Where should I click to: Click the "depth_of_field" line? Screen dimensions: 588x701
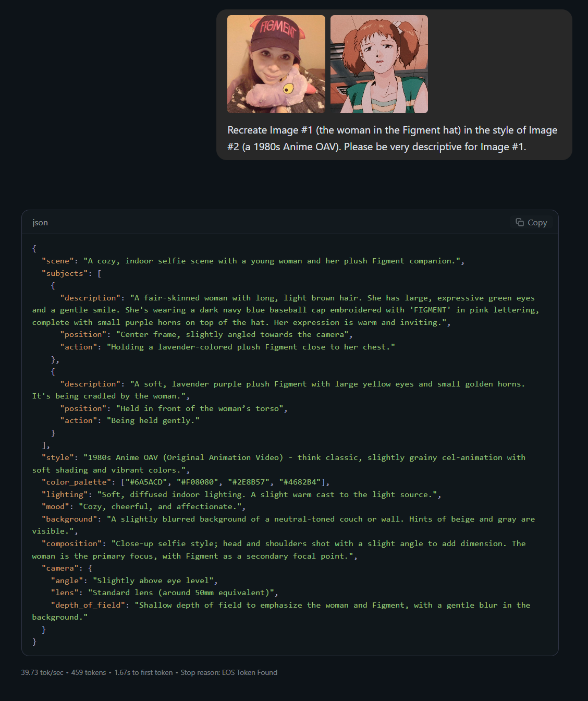pos(281,611)
